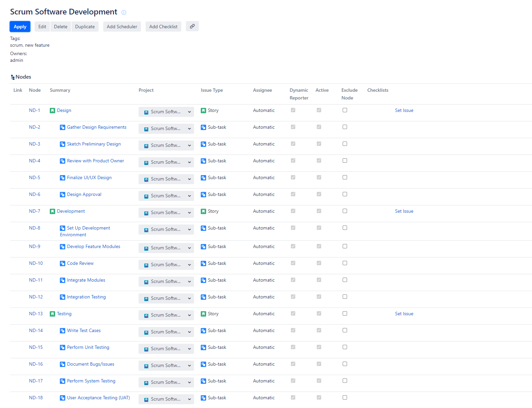Click the Story icon beside Development summary
This screenshot has width=532, height=408.
(52, 211)
